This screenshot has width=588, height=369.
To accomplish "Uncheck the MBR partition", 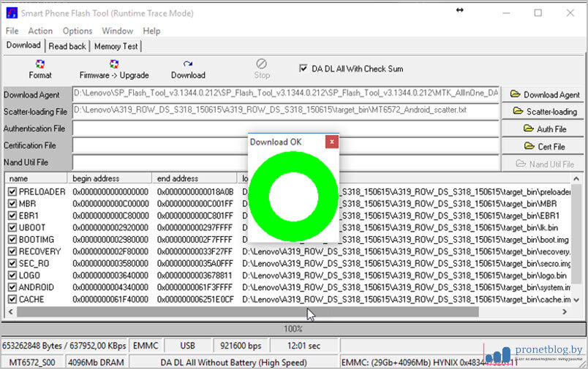I will [12, 204].
